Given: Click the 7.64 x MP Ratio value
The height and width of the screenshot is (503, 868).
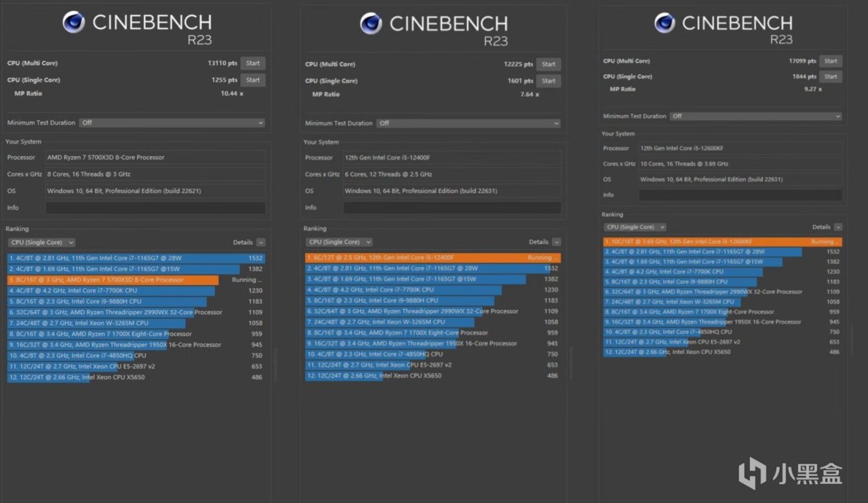Looking at the screenshot, I should [x=529, y=94].
